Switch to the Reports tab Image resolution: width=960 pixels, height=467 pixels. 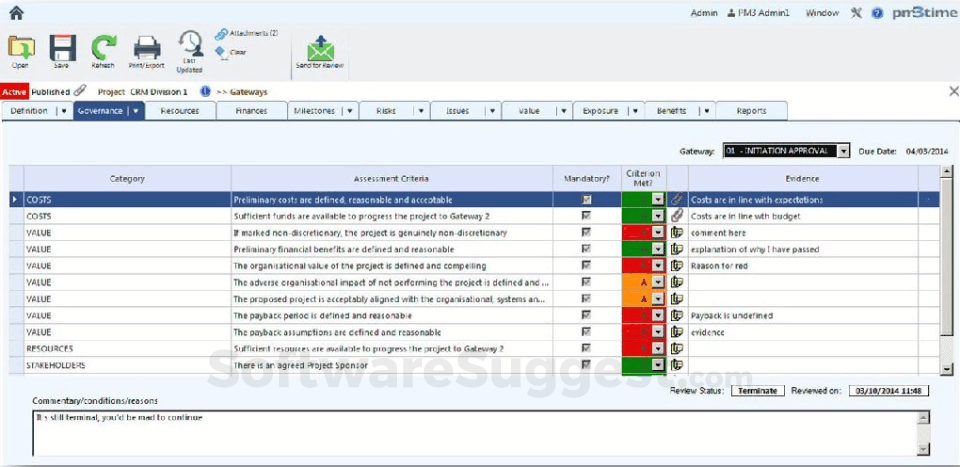(752, 111)
